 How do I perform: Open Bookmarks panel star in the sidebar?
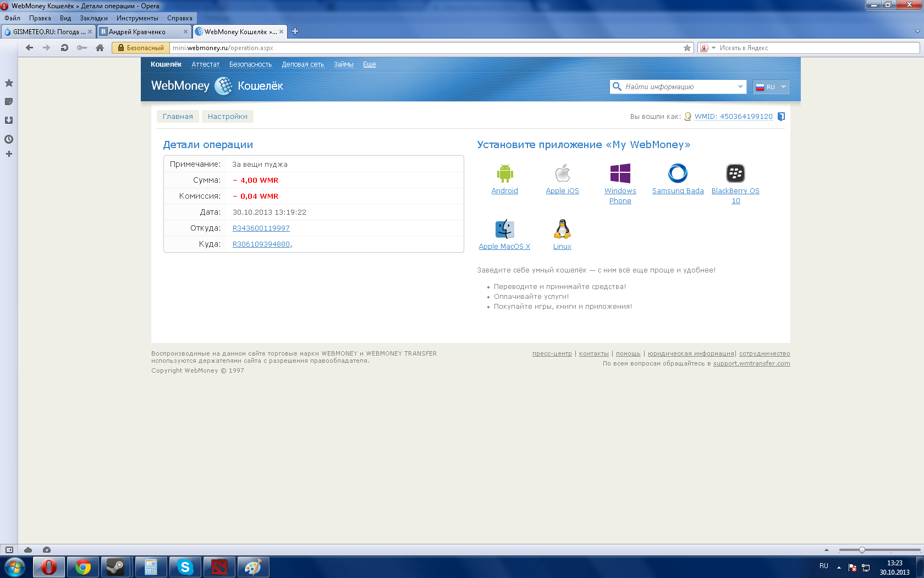(x=9, y=83)
